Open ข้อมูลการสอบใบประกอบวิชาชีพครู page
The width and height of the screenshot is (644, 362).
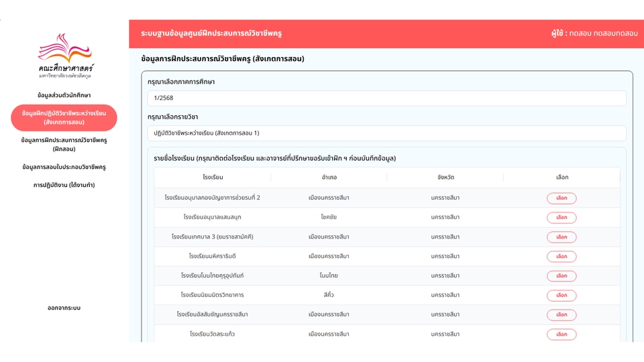pos(64,167)
